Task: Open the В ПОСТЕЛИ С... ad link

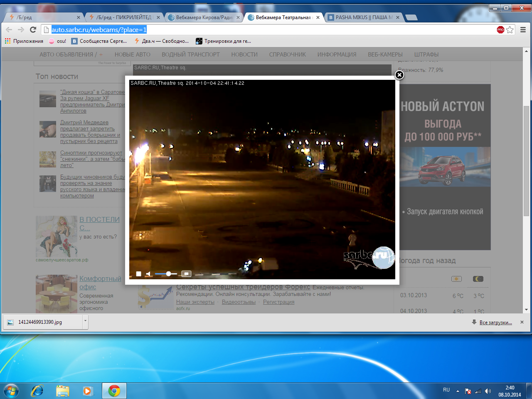Action: [99, 224]
